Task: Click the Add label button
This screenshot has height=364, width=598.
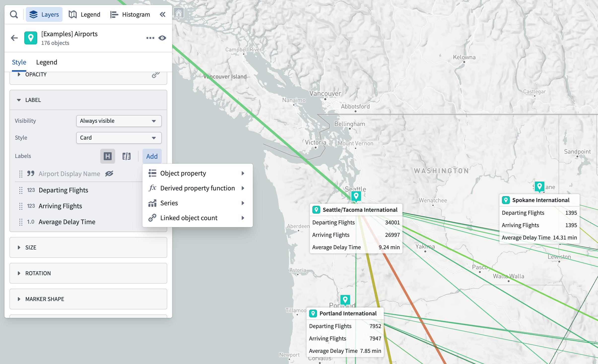Action: [152, 156]
